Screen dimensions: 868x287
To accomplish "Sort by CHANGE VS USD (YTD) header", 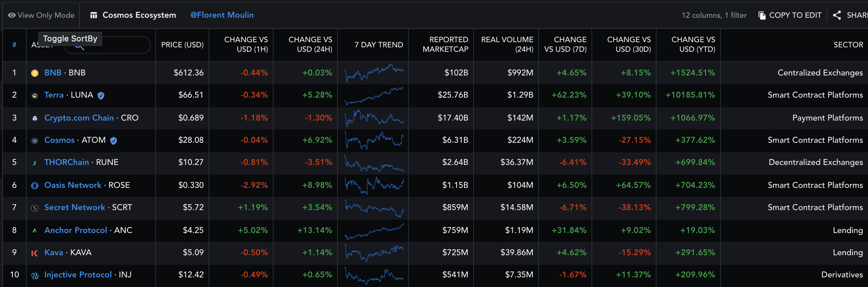I will click(693, 44).
